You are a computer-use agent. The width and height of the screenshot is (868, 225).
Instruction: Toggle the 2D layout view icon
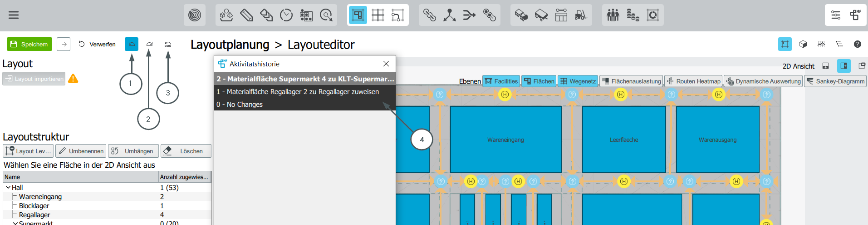point(785,44)
